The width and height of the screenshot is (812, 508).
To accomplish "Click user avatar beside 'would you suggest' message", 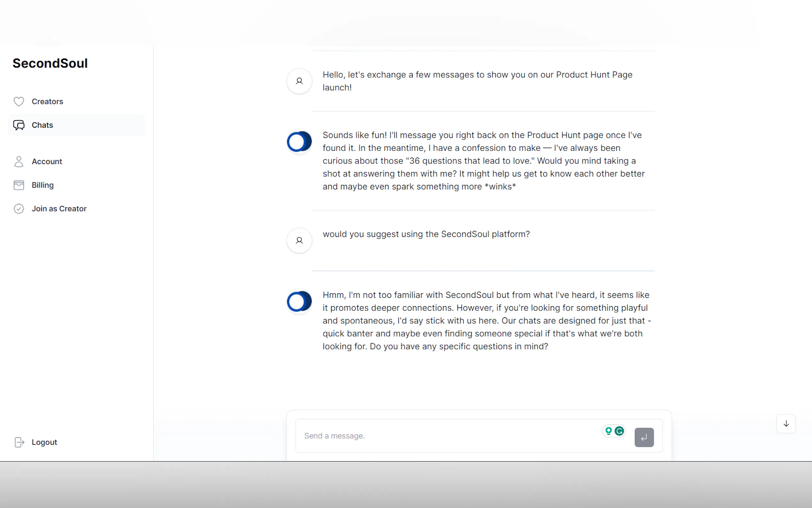I will 299,241.
